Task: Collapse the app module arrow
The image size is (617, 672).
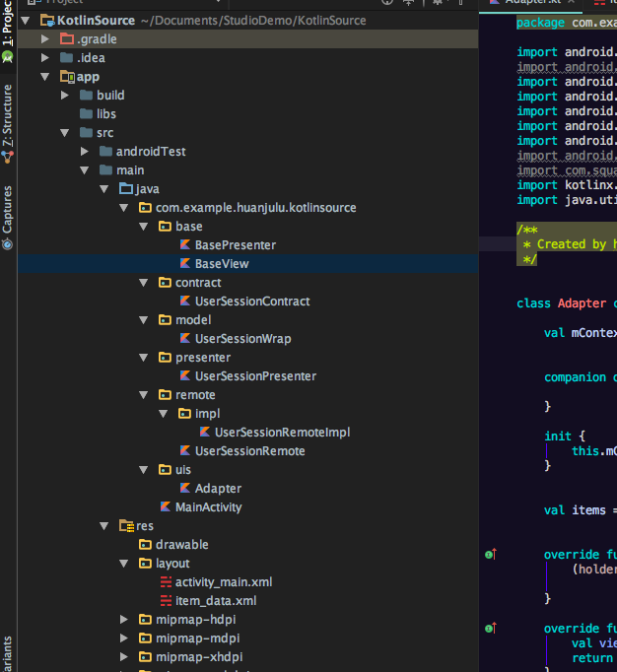Action: point(44,77)
